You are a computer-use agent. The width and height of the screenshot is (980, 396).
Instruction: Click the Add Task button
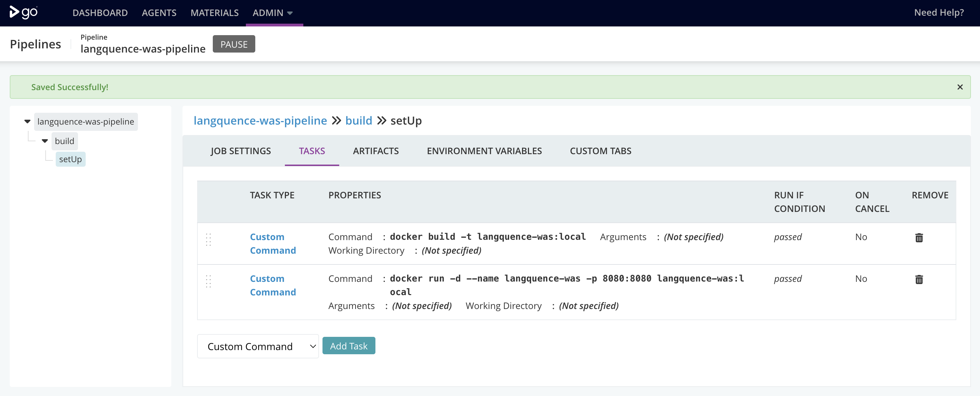pos(349,346)
